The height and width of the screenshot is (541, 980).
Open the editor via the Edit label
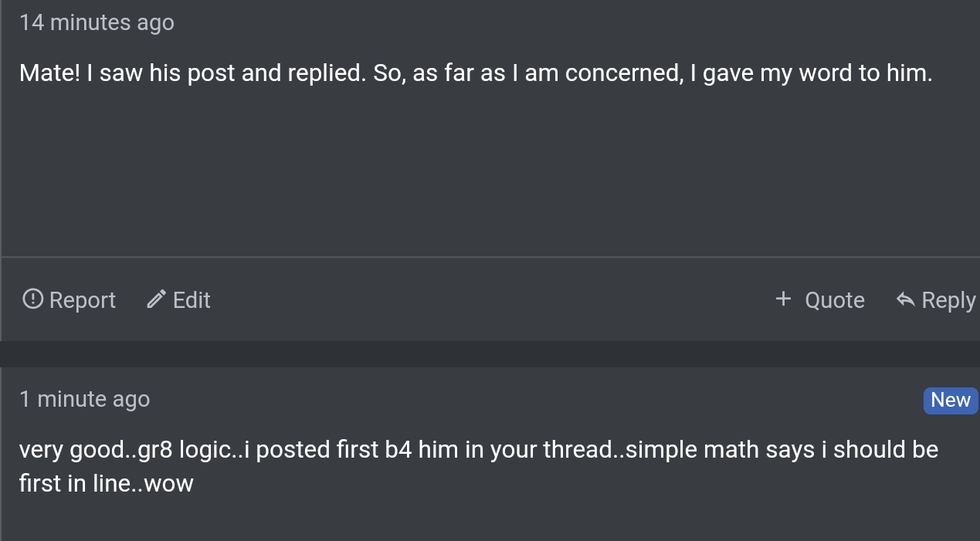[192, 299]
